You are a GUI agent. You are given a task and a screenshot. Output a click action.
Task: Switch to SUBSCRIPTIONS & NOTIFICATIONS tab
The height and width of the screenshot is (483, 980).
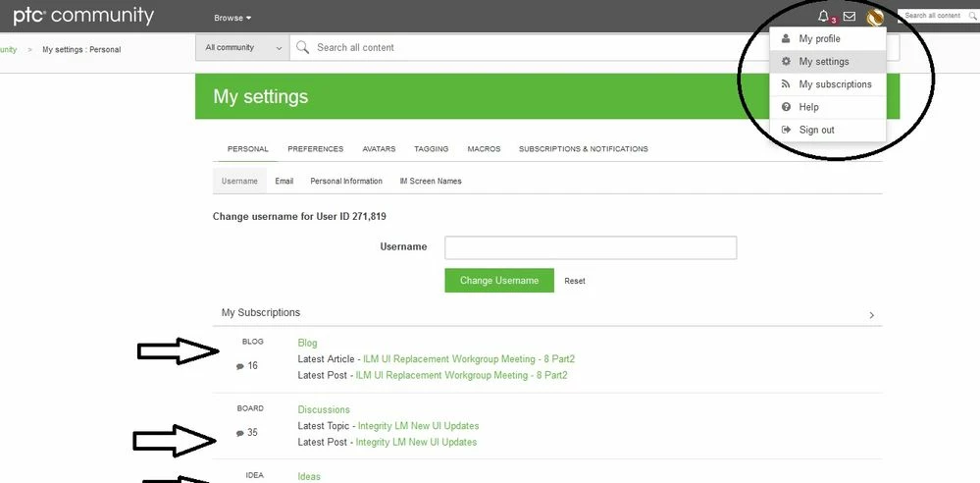pyautogui.click(x=583, y=149)
